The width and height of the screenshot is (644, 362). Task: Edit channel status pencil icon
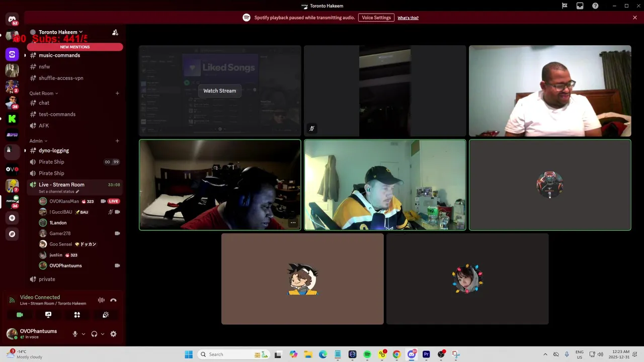77,192
